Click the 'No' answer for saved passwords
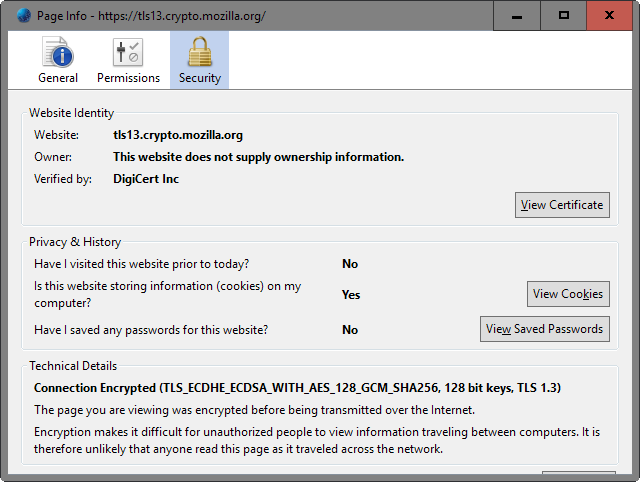The width and height of the screenshot is (640, 482). [x=350, y=330]
